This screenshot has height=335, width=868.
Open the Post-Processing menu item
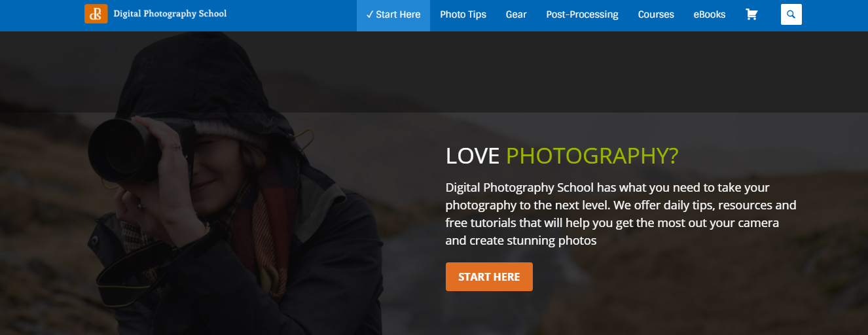582,14
